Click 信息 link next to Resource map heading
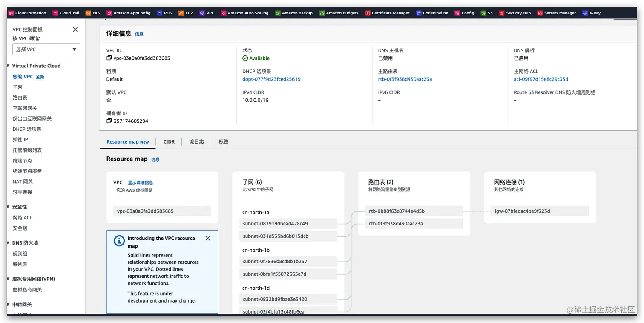 click(155, 159)
